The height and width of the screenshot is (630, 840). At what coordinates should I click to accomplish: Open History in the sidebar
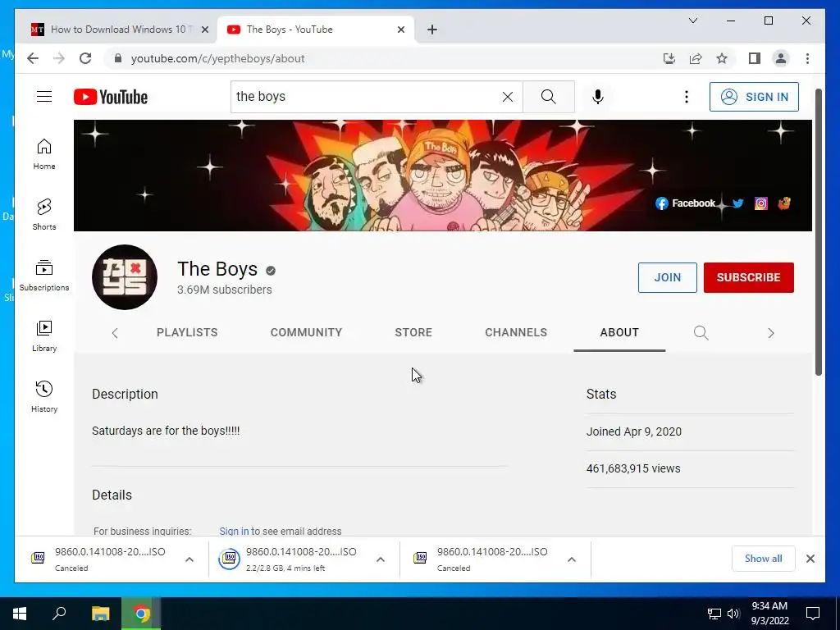tap(44, 396)
